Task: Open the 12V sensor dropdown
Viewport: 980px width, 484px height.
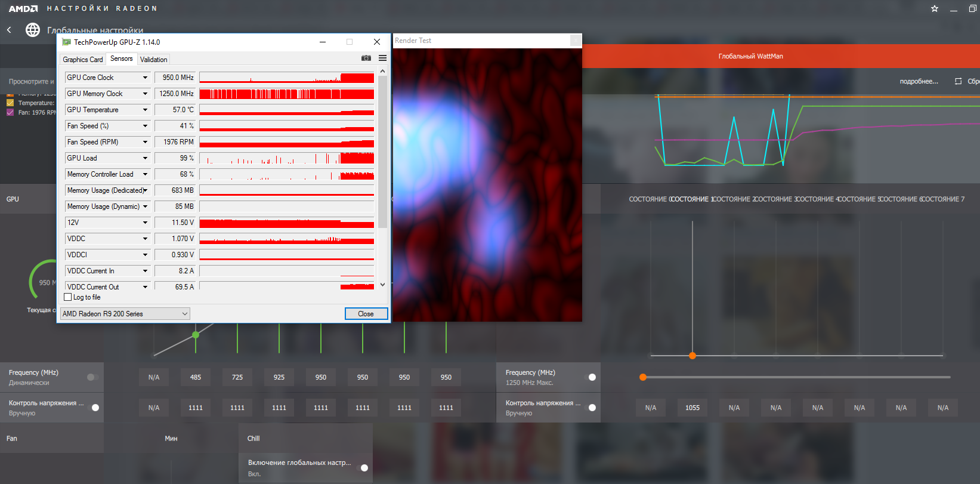Action: (x=107, y=223)
